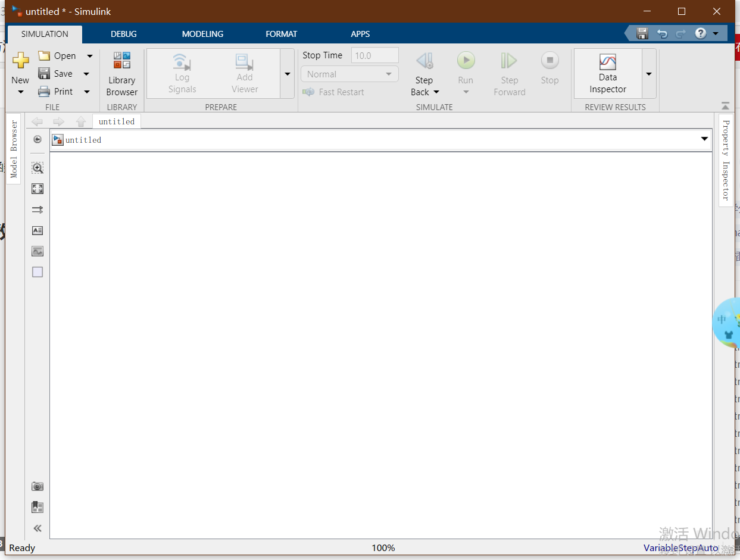This screenshot has width=740, height=560.
Task: Open the Step Back dropdown arrow
Action: pos(436,92)
